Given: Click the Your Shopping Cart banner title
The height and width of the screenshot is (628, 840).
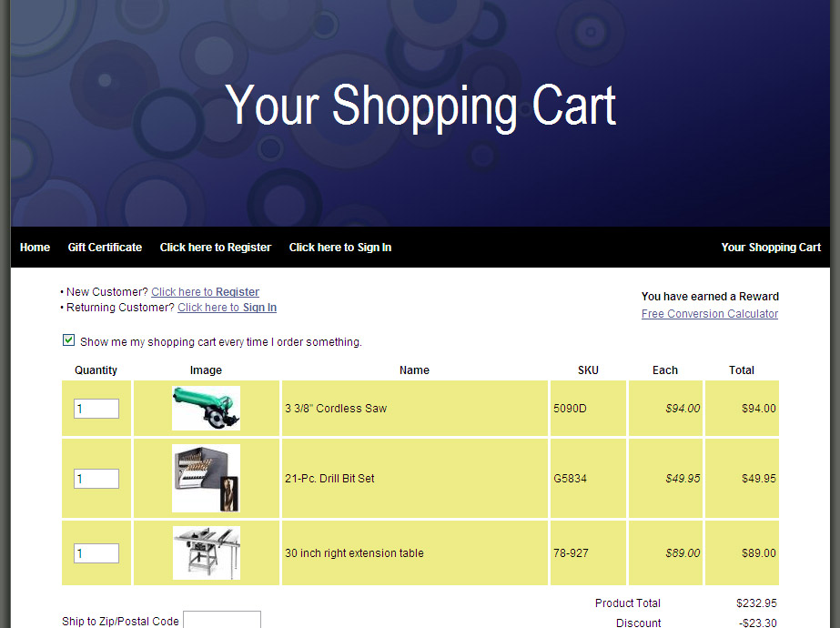Looking at the screenshot, I should 420,106.
